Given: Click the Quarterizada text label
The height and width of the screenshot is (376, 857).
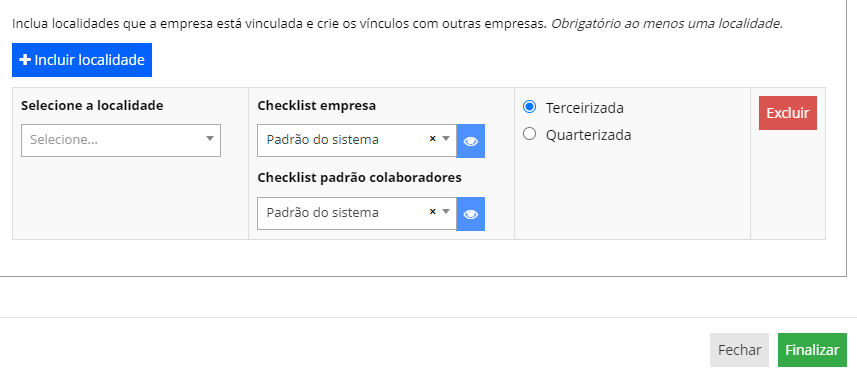Looking at the screenshot, I should (x=589, y=135).
